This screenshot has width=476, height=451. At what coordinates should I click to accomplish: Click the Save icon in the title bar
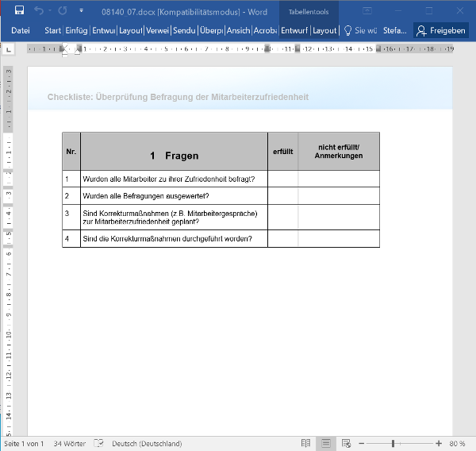tap(19, 11)
